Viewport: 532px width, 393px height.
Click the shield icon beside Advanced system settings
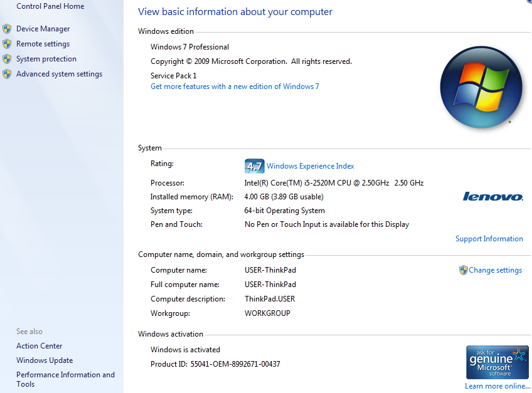(7, 74)
